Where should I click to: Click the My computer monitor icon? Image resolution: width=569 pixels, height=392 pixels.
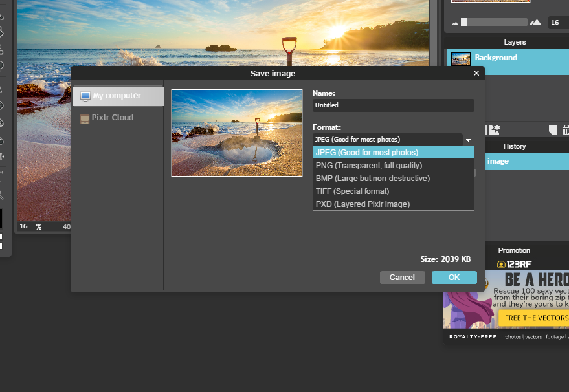point(85,96)
